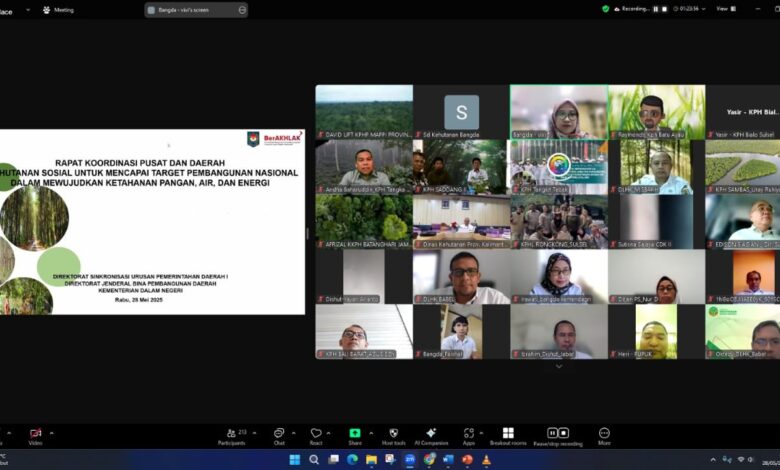Open the Chat panel
The height and width of the screenshot is (470, 780).
tap(279, 434)
